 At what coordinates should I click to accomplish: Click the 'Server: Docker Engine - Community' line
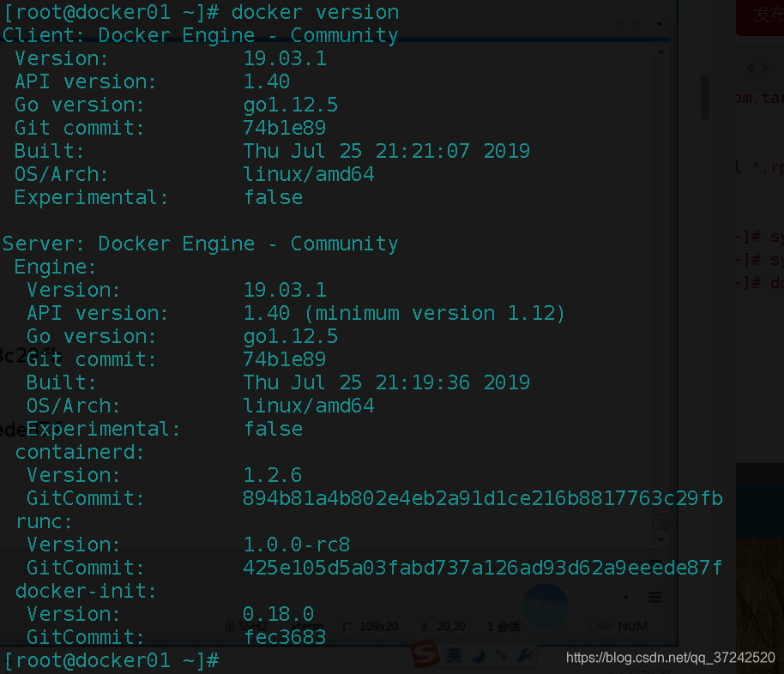(200, 244)
